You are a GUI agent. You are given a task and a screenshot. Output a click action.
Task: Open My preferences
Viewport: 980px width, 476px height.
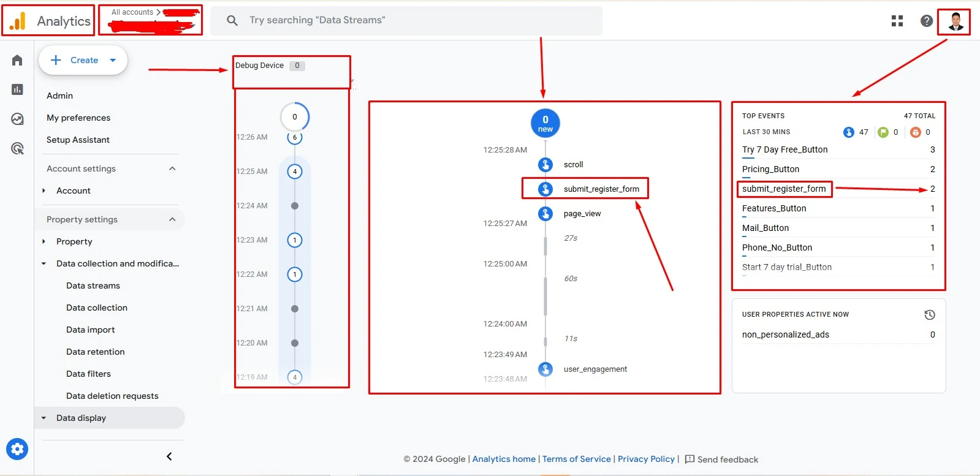tap(78, 118)
